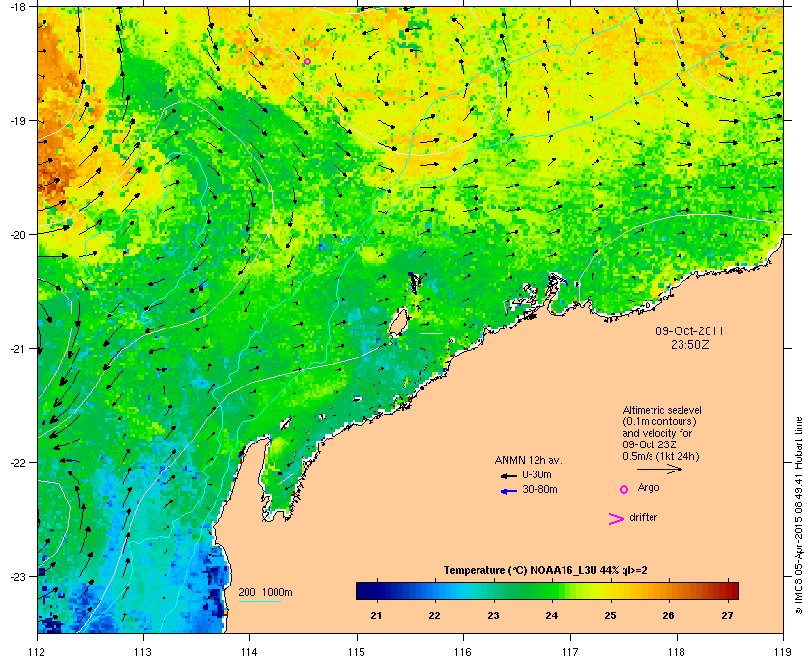Click the 'drifter' legend label
Viewport: 812px width, 657px height.
(x=643, y=517)
